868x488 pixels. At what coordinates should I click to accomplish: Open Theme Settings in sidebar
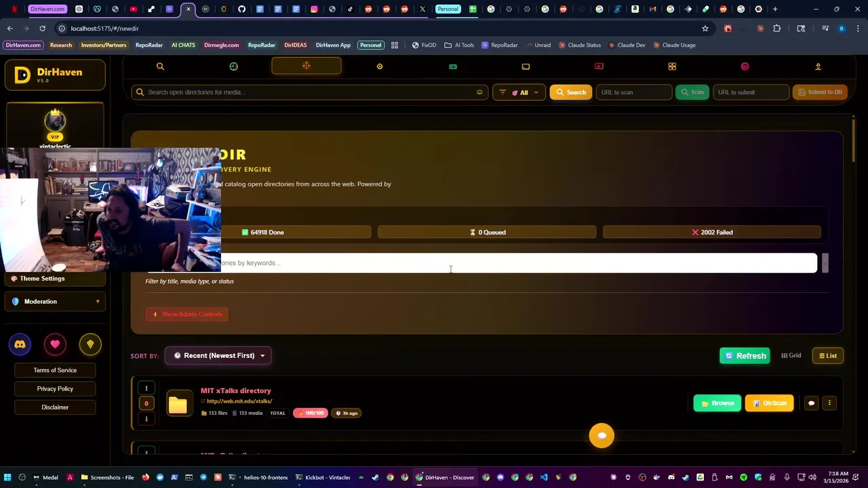[x=55, y=279]
